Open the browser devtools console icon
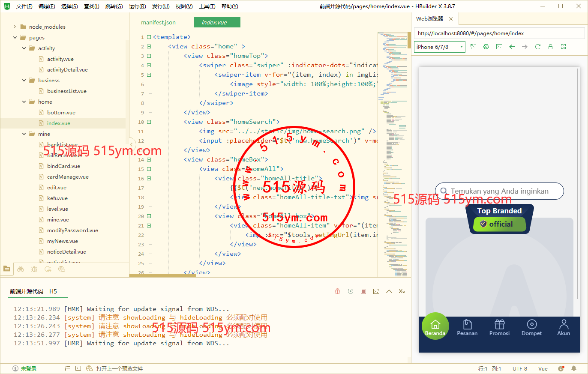 [x=499, y=47]
